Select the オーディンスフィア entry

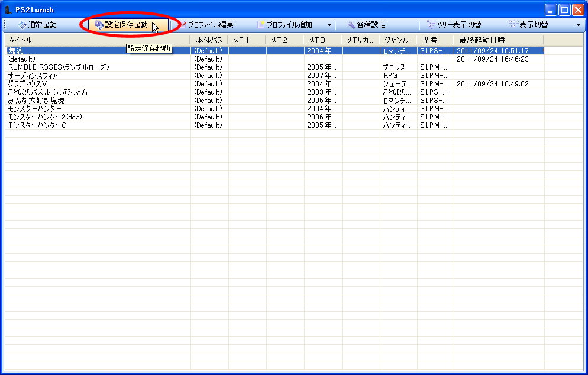click(33, 75)
